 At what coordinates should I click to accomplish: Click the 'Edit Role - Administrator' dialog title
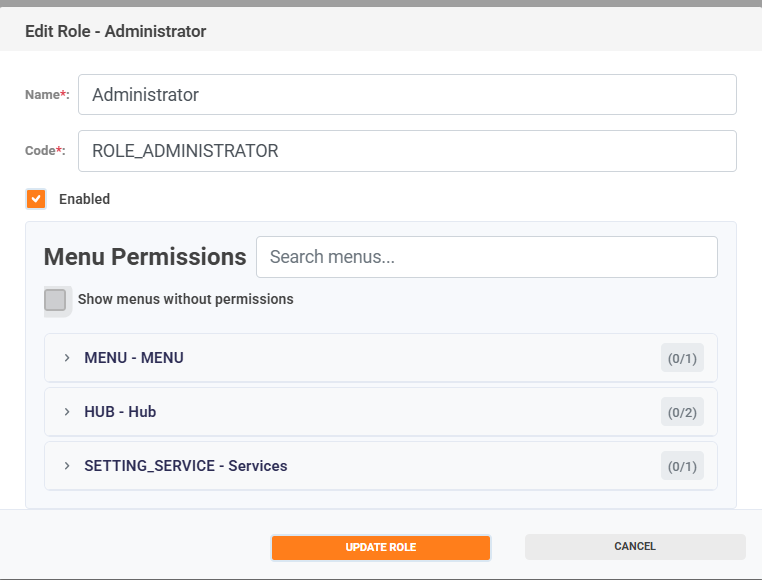click(x=115, y=32)
